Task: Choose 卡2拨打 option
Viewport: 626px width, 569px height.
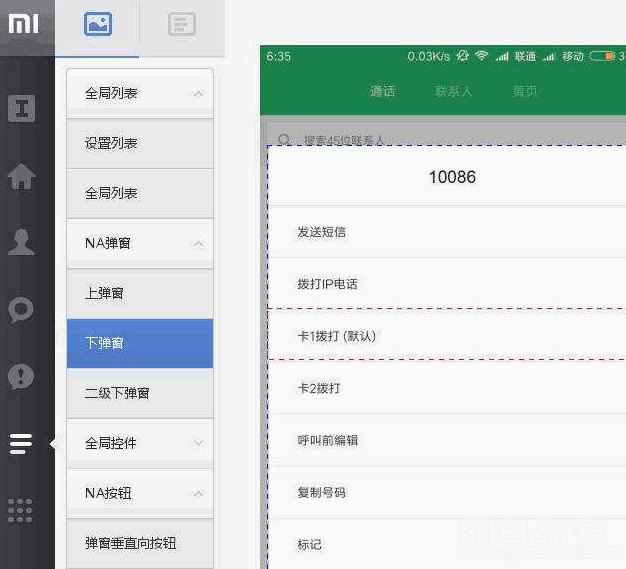Action: click(x=447, y=388)
